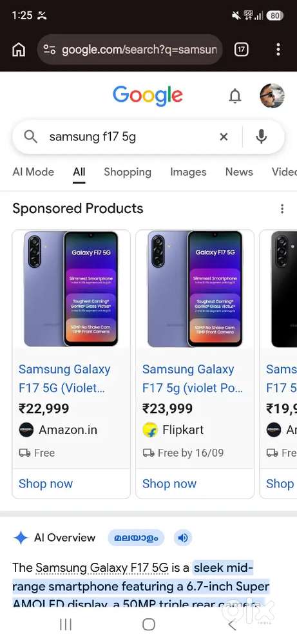Tap Shop now under the Amazon.in listing
The height and width of the screenshot is (644, 297).
click(x=46, y=484)
